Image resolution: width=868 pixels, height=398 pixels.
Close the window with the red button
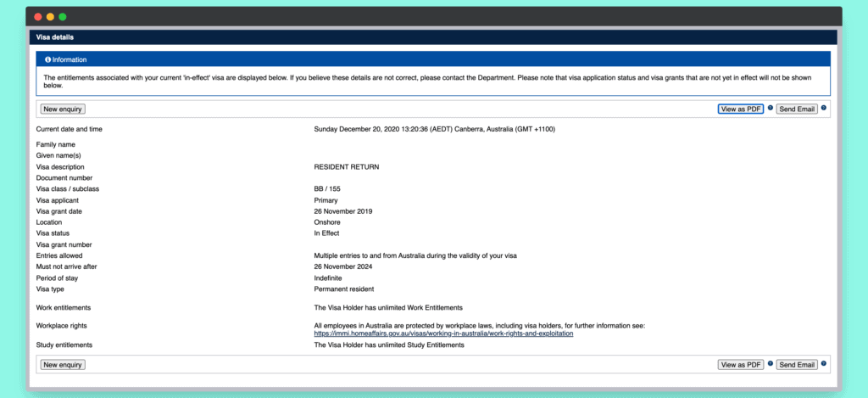(38, 17)
